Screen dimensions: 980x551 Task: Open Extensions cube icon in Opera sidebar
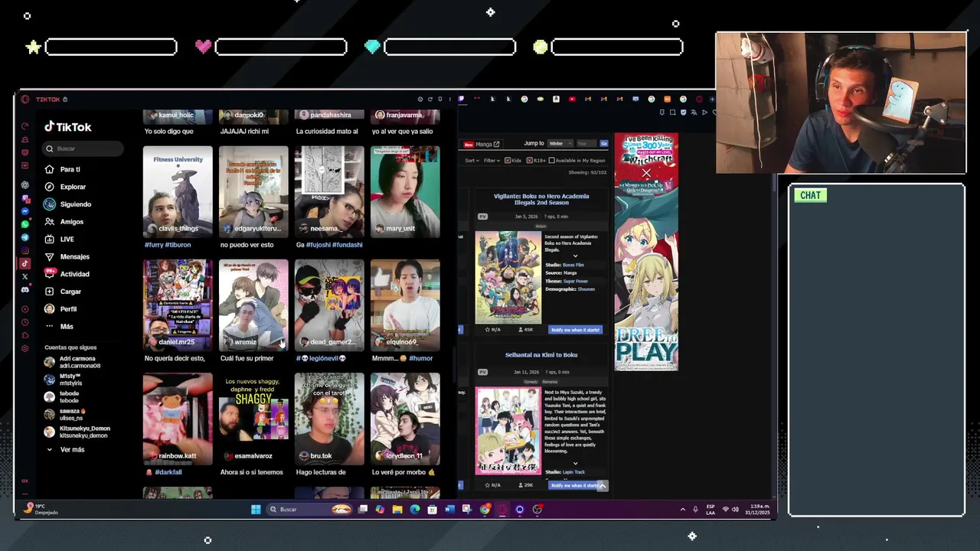pos(24,335)
